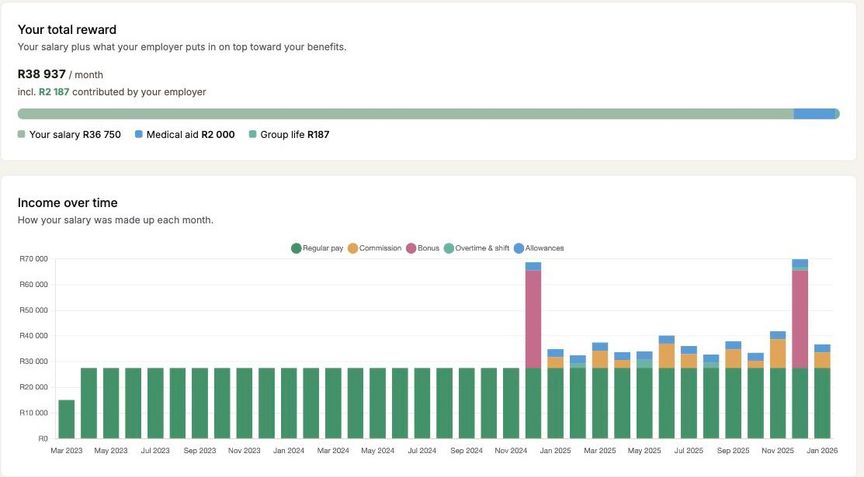Click the Sep 2023 axis label
Screen dimensions: 864x477
[200, 451]
